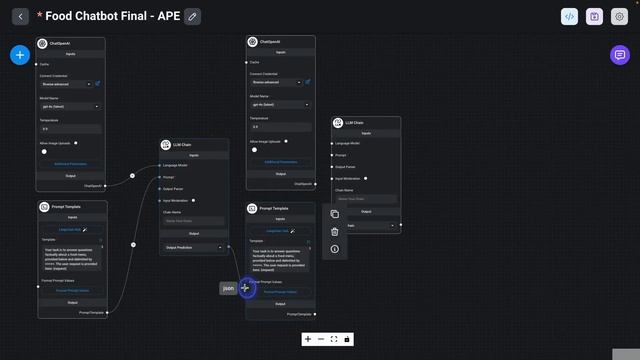This screenshot has width=640, height=360.
Task: Open Additional Parameters in left ChatOpenAI
Action: click(x=71, y=164)
